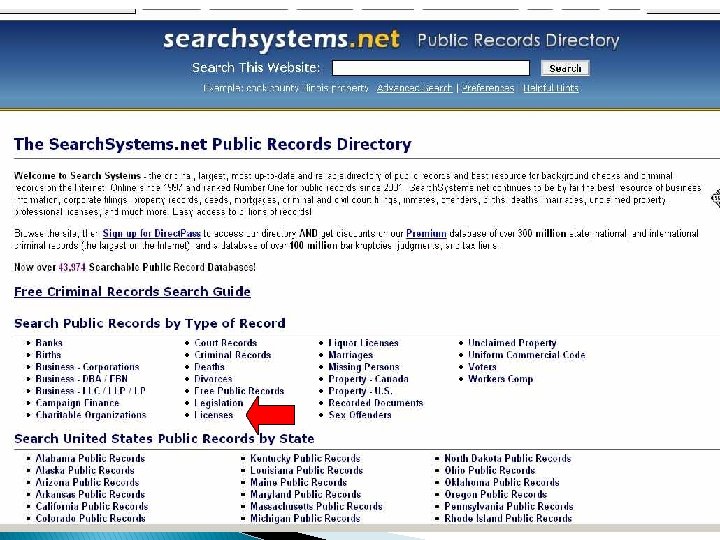Open Liquor Licenses records
The width and height of the screenshot is (720, 540).
(x=363, y=343)
